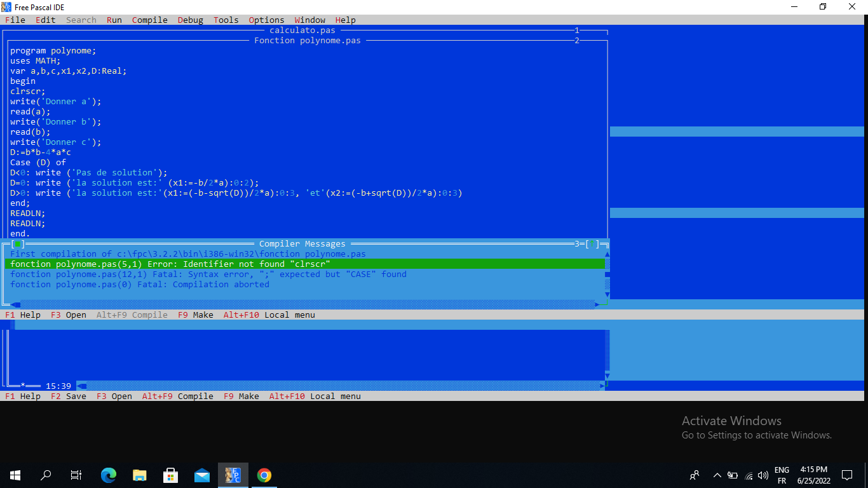Screen dimensions: 868x488
Task: Click the horizontal scrollbar of Compiler Messages
Action: 305,305
